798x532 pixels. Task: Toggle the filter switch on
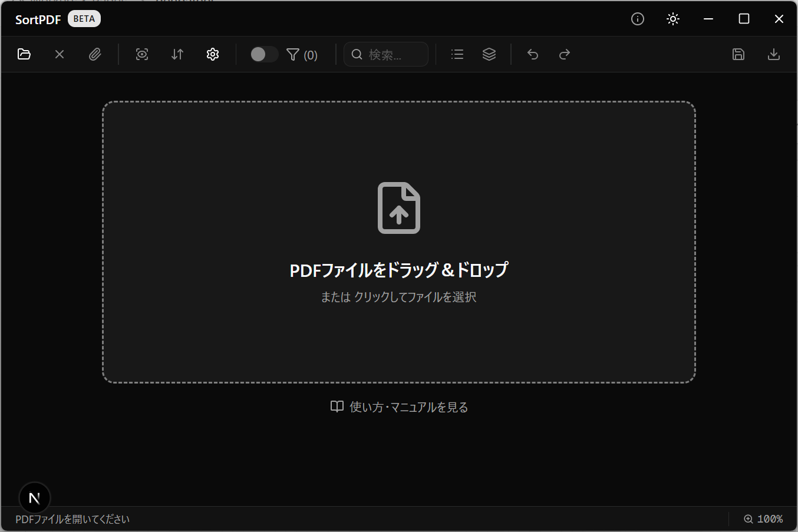tap(263, 54)
